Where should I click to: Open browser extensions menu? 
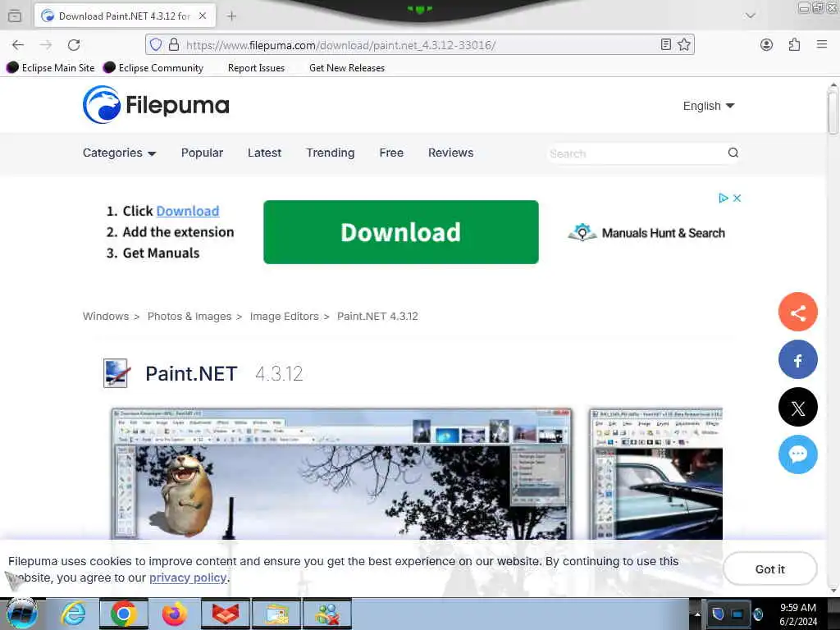(794, 44)
